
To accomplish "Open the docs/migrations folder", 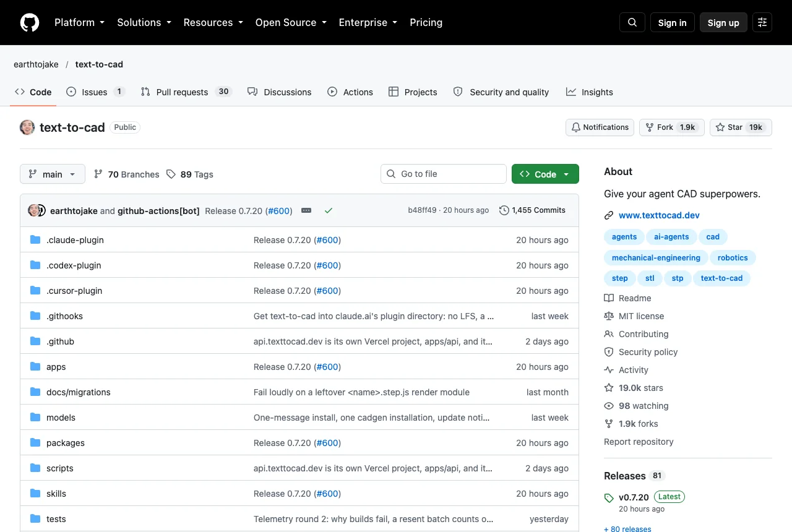I will pyautogui.click(x=79, y=392).
